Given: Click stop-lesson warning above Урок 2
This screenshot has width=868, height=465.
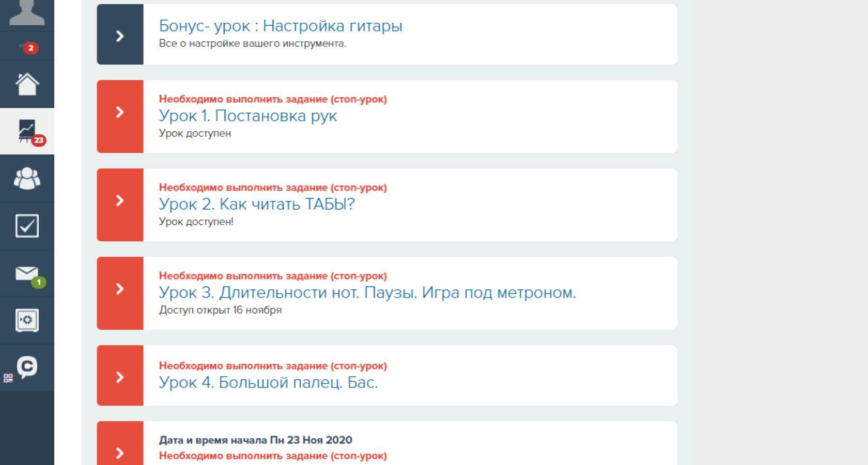Looking at the screenshot, I should click(273, 188).
